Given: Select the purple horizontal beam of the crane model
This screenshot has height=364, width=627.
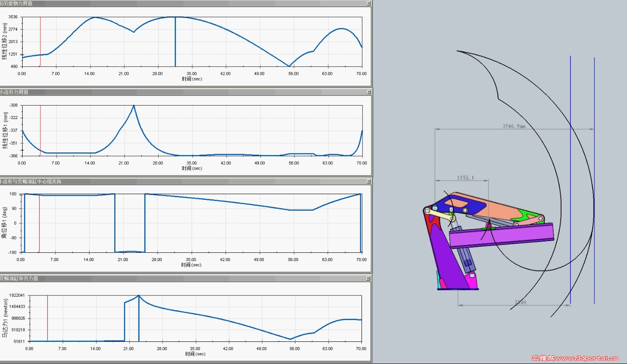Looking at the screenshot, I should (x=501, y=236).
